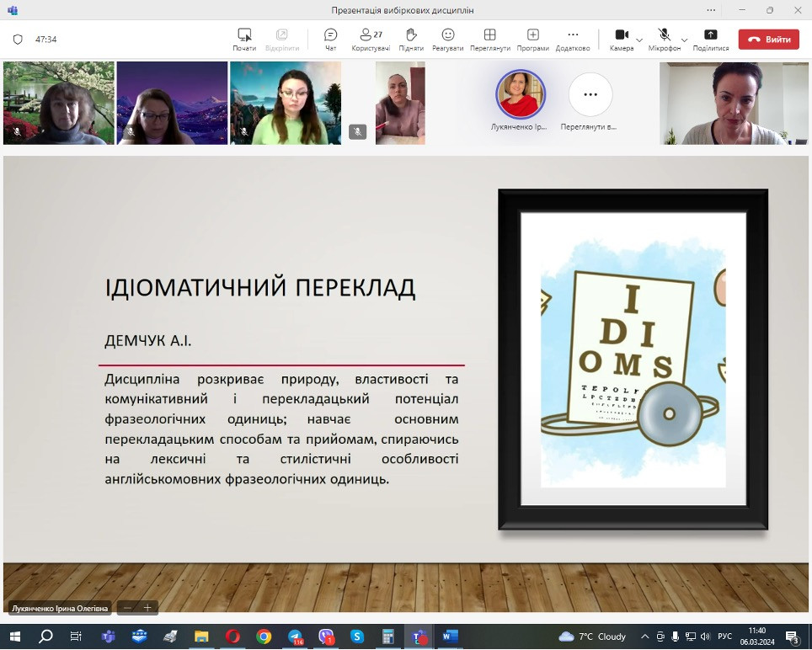
Task: Click the shield security icon near timer
Action: 18,40
